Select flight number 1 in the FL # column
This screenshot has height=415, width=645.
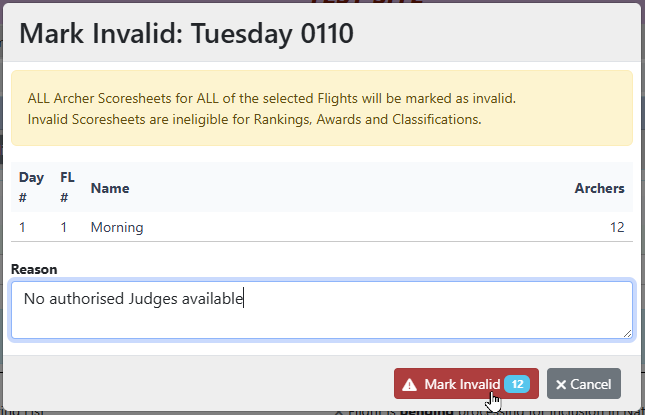(x=64, y=227)
